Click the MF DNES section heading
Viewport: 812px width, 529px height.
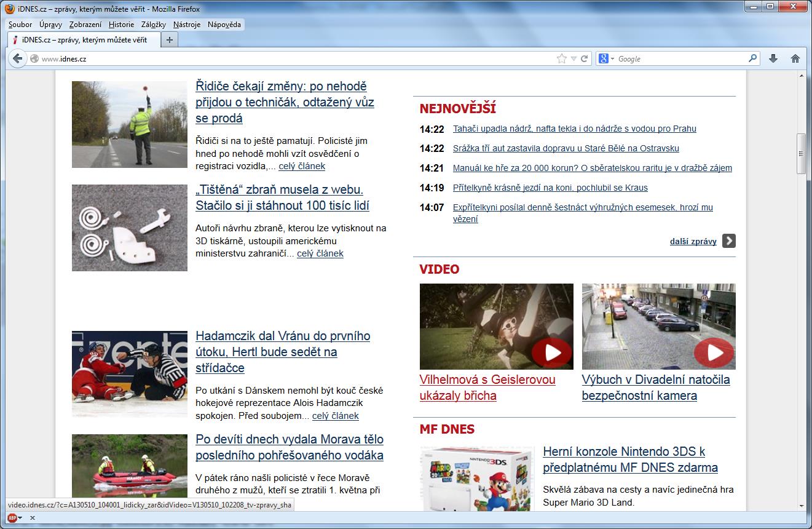click(x=447, y=429)
